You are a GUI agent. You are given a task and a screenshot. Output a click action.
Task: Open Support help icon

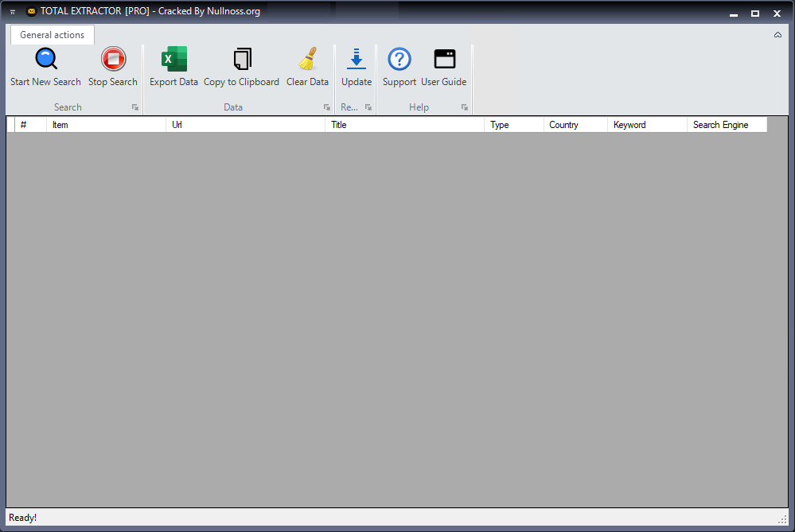click(399, 67)
